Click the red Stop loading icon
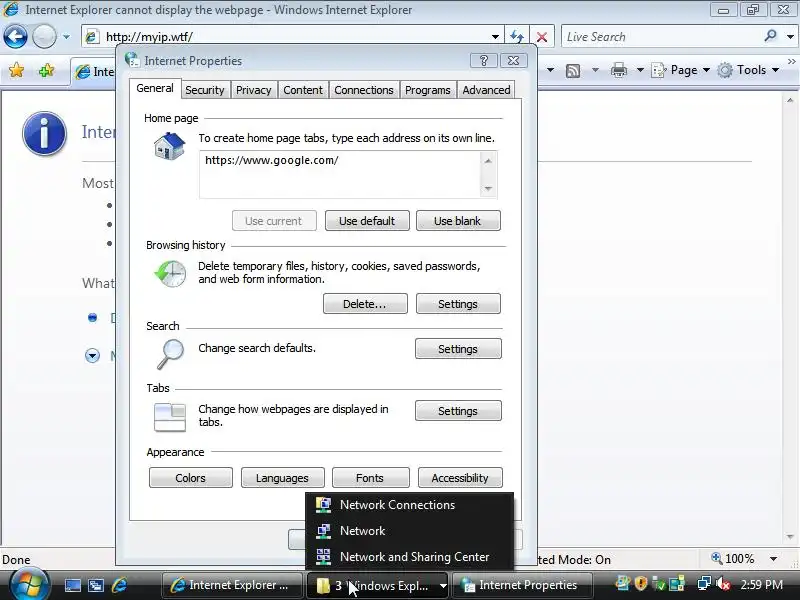Screen dimensions: 800x600 (542, 37)
